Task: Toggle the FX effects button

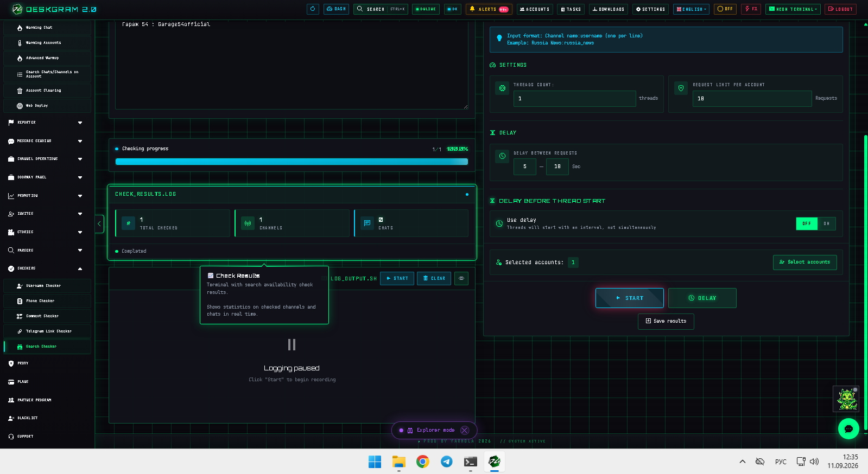Action: [x=751, y=9]
